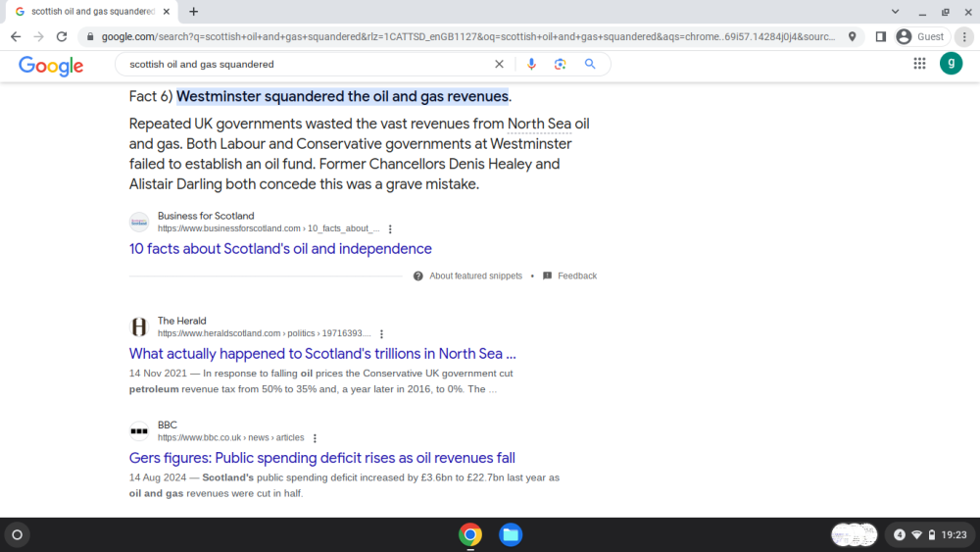Open the Google account avatar 'g'
This screenshot has width=980, height=552.
click(951, 63)
